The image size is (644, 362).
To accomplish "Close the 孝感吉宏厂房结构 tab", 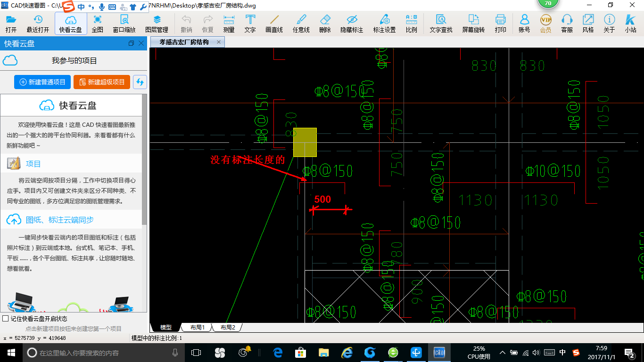I will tap(219, 42).
